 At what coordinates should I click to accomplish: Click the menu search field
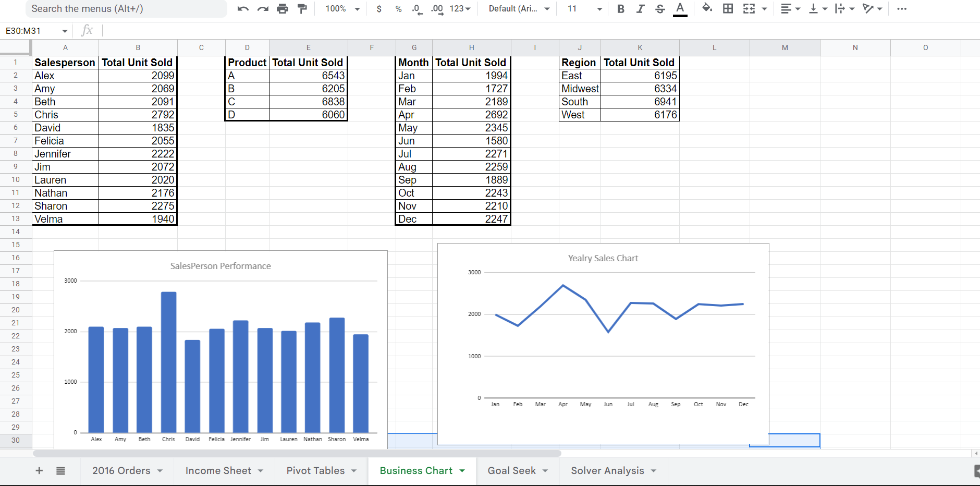(127, 9)
